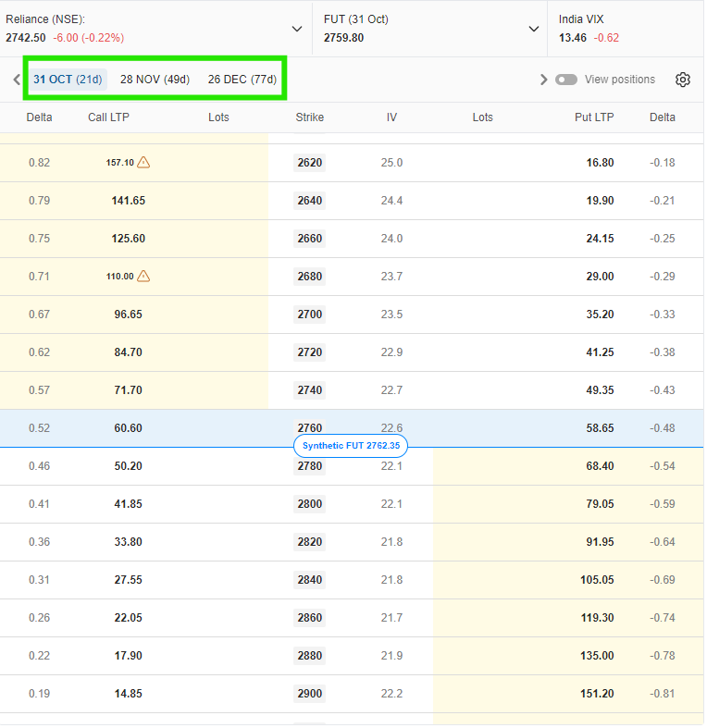The width and height of the screenshot is (707, 728).
Task: Click put LTP 41.25
Action: [x=600, y=352]
